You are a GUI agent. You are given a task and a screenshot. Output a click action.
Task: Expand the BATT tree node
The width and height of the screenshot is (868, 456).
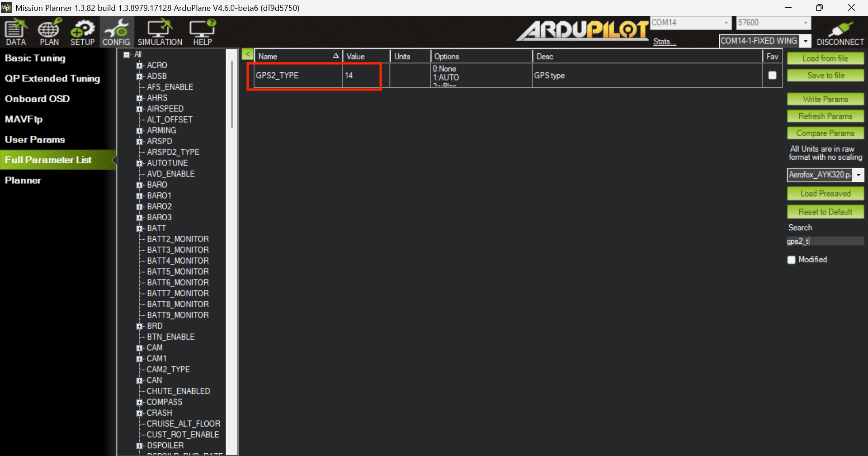coord(140,228)
